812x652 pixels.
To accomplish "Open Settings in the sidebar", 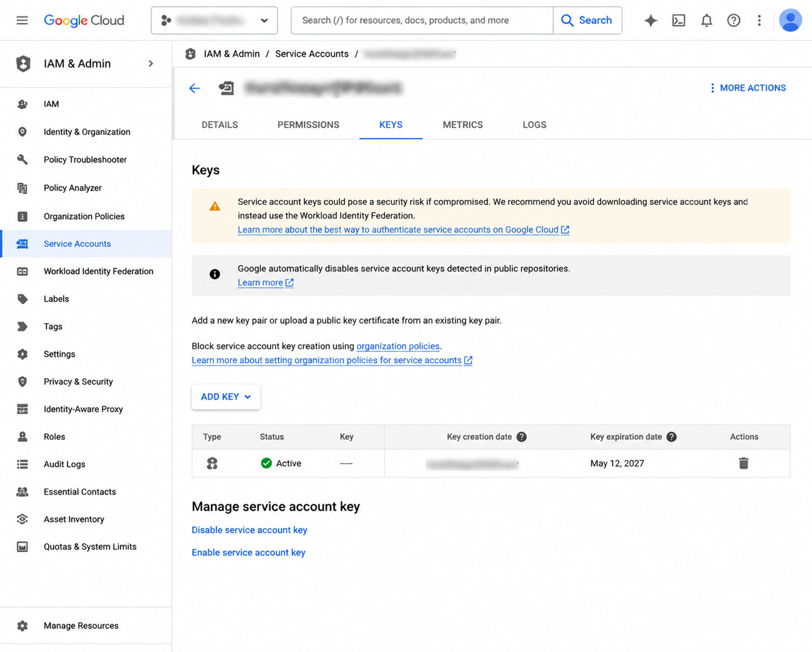I will (x=86, y=354).
